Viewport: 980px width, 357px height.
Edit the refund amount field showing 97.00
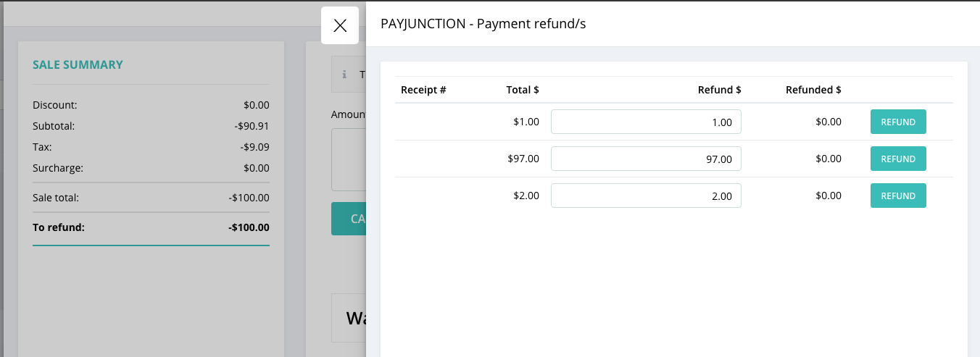(646, 159)
